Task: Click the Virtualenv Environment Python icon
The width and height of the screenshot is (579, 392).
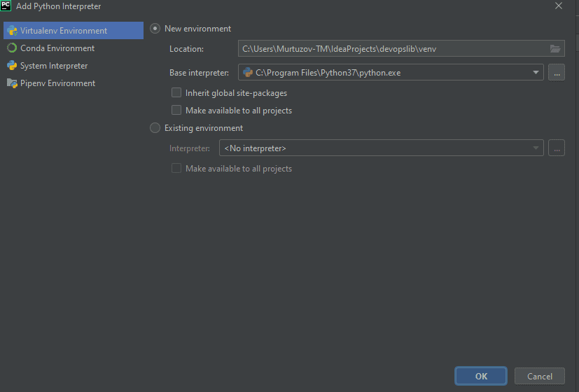Action: 12,31
